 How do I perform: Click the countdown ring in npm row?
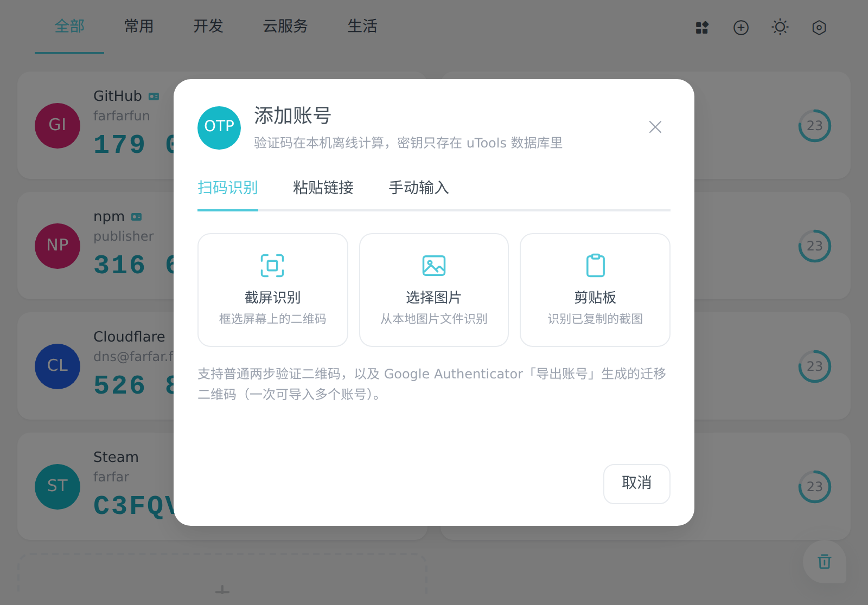(x=815, y=246)
